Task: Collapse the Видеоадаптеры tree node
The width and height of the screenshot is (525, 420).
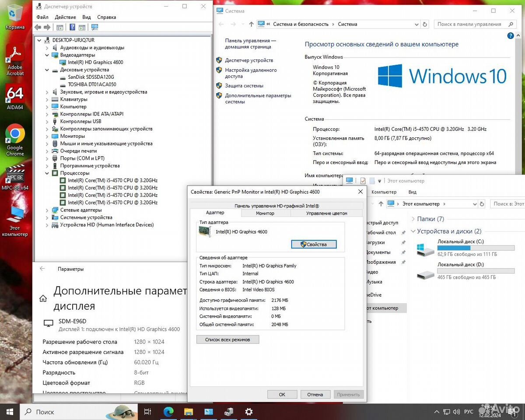Action: tap(47, 55)
